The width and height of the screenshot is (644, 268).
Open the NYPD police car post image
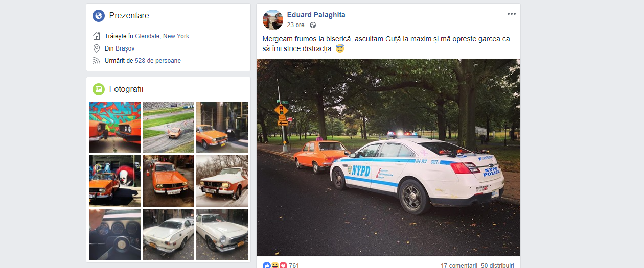tap(388, 157)
